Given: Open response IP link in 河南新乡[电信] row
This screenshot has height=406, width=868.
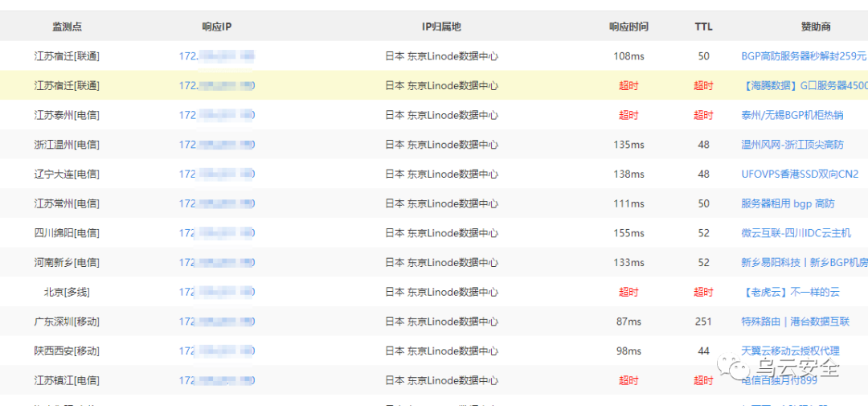Looking at the screenshot, I should point(216,263).
